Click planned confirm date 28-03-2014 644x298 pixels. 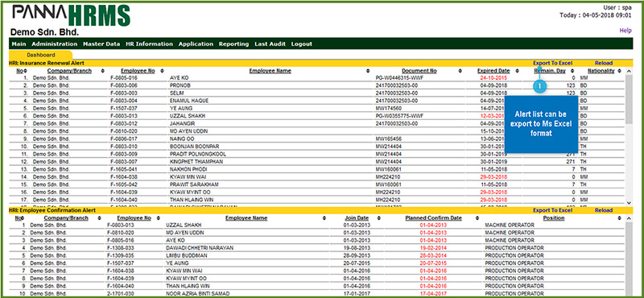(x=433, y=255)
